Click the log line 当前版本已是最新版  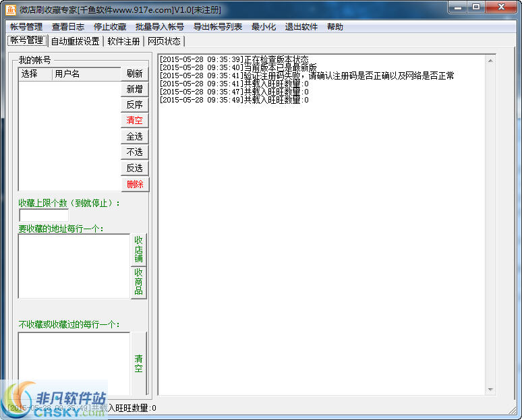tap(238, 67)
